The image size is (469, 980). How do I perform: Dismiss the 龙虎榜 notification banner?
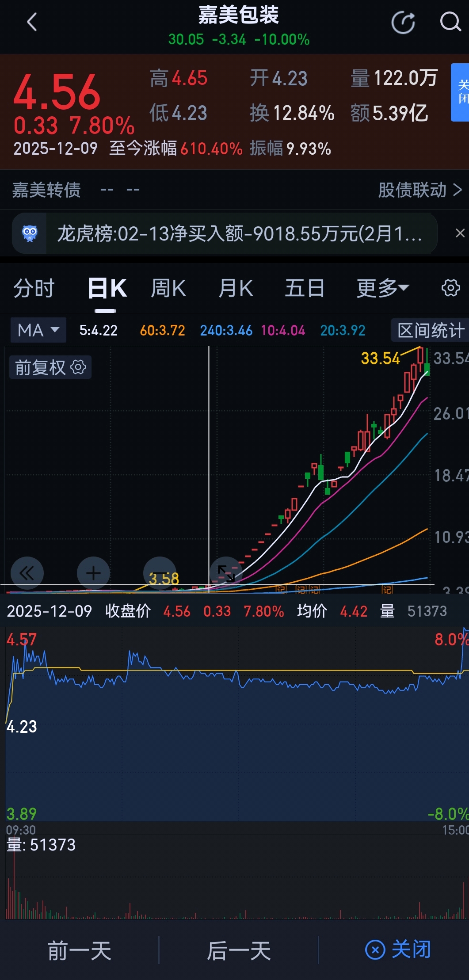[x=460, y=233]
